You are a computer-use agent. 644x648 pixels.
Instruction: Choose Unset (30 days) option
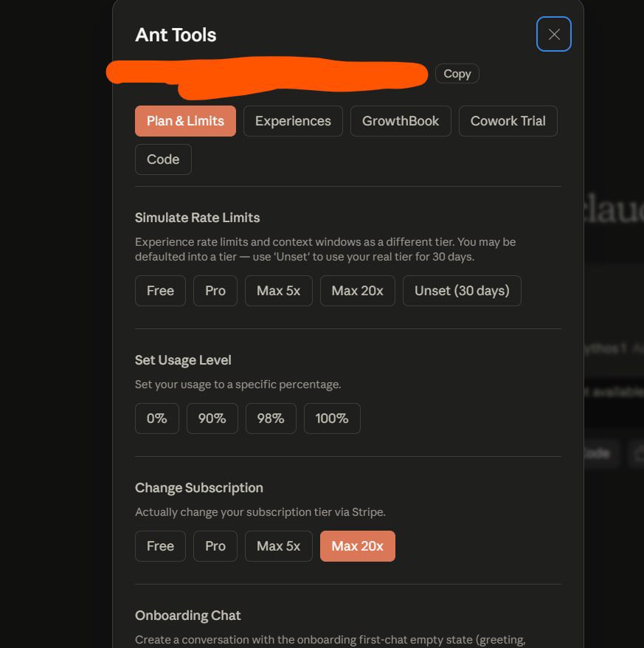(462, 291)
